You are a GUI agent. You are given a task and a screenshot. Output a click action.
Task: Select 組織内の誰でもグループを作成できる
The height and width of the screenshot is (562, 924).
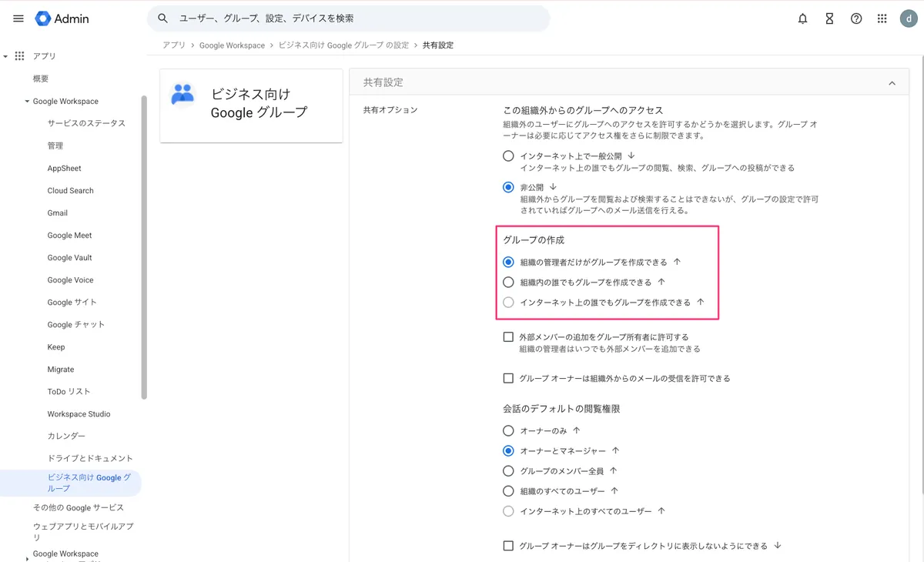(508, 282)
